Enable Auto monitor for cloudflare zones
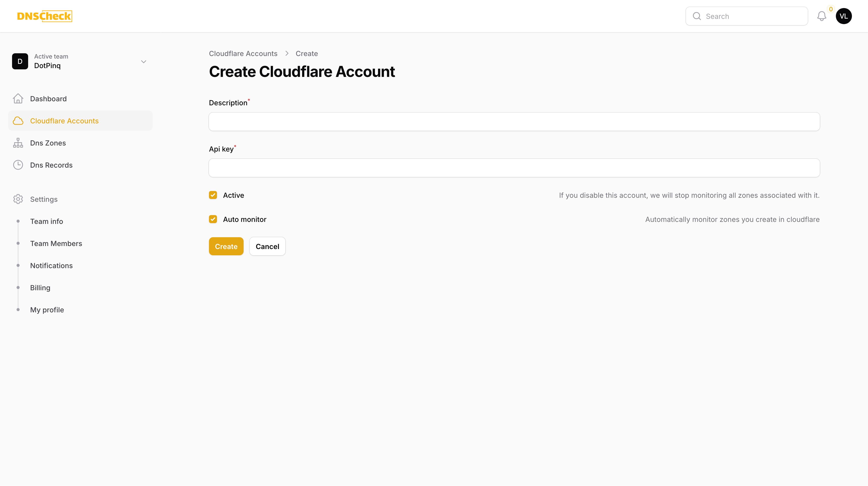This screenshot has width=868, height=486. pos(213,219)
